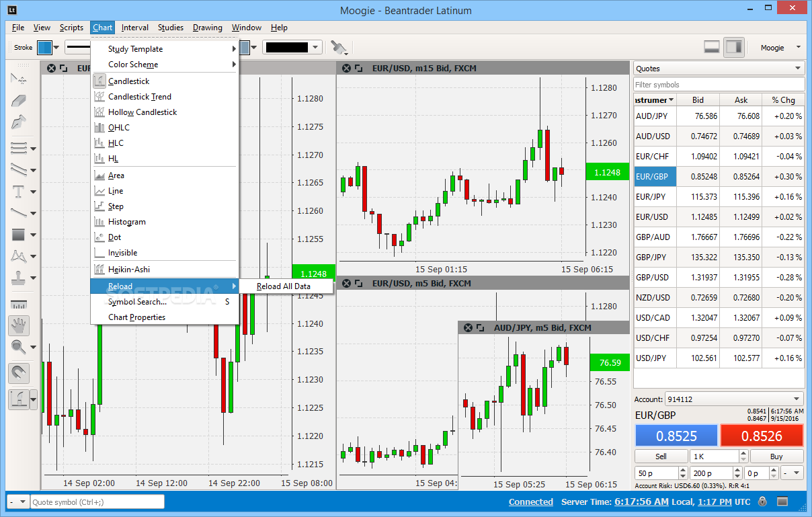Viewport: 812px width, 517px height.
Task: Click the lock icon in status bar
Action: pos(762,502)
